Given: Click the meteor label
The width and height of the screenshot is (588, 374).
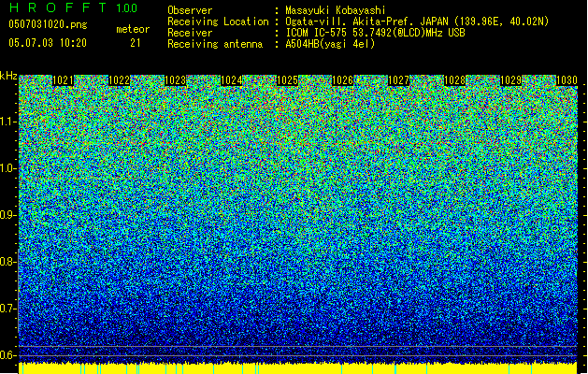Looking at the screenshot, I should [x=133, y=29].
